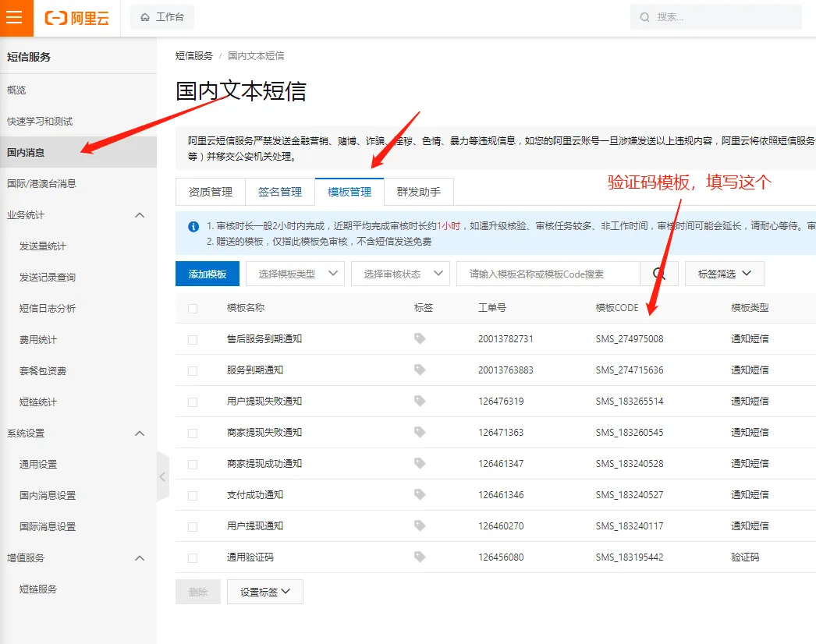
Task: Open the 标签筛选 dropdown
Action: pos(728,274)
